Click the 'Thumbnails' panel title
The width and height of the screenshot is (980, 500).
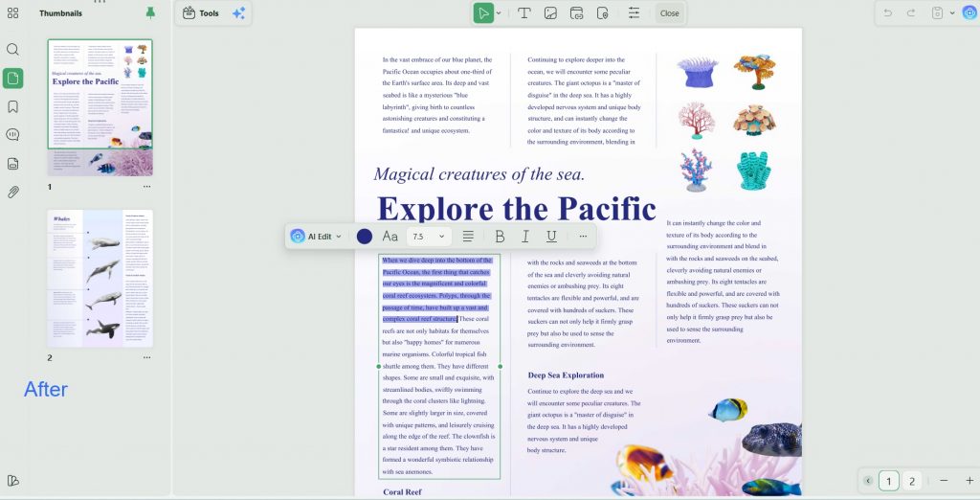60,13
